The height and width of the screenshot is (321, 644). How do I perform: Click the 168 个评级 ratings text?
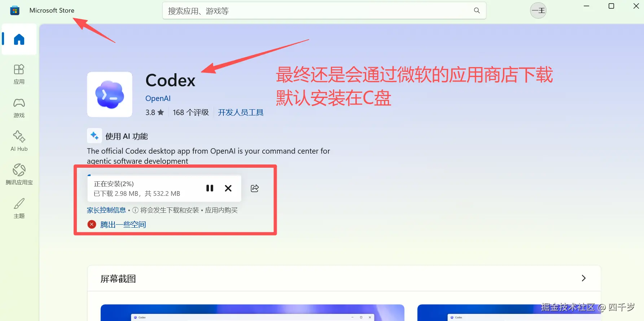191,113
